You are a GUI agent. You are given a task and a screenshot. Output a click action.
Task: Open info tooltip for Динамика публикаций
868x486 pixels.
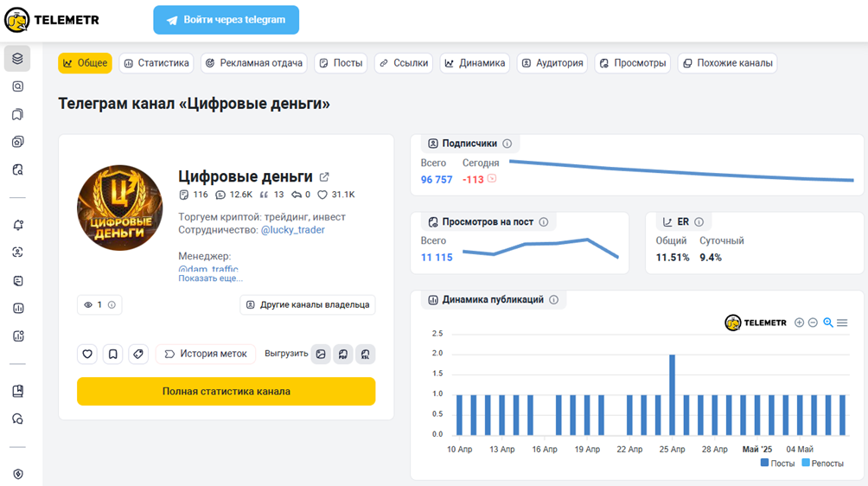coord(553,300)
